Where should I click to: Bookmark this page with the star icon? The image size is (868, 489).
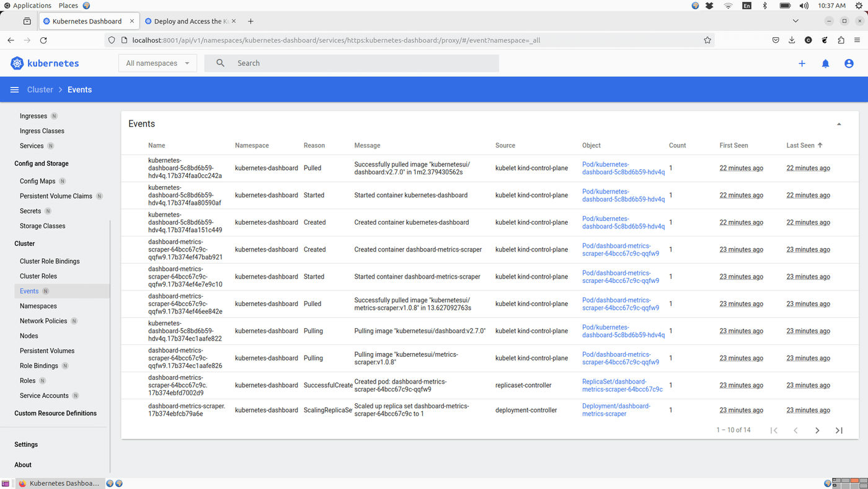(707, 40)
